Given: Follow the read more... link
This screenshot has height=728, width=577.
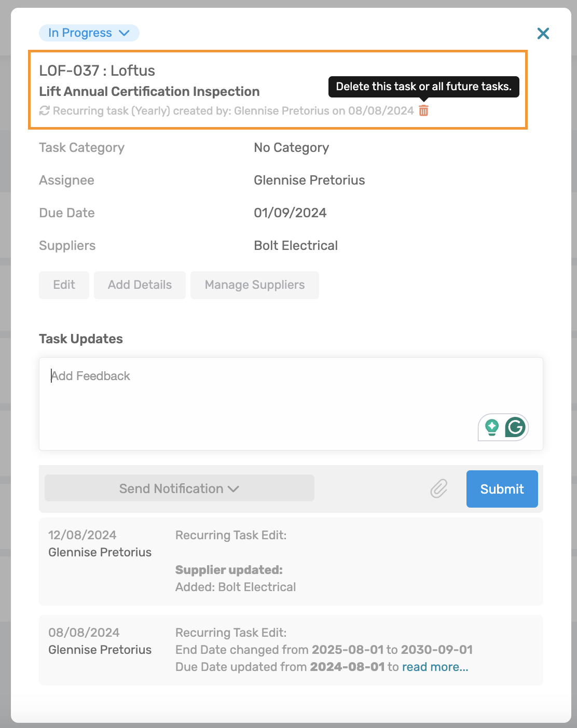Looking at the screenshot, I should coord(435,667).
